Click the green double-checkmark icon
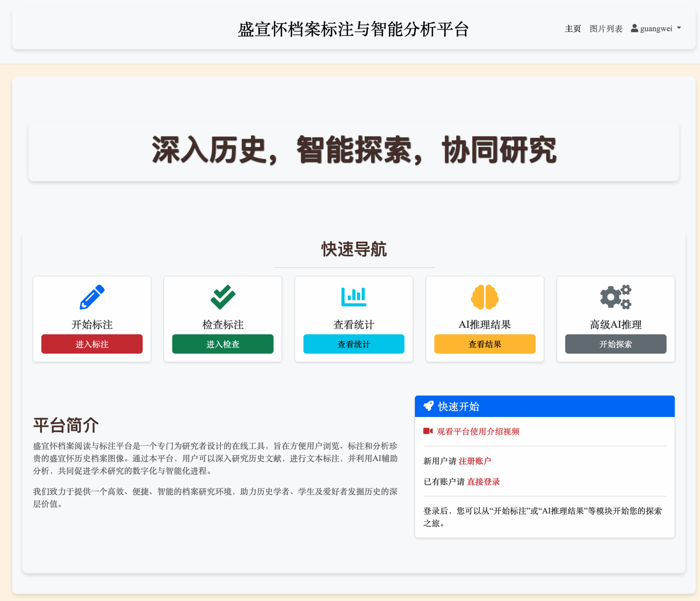Image resolution: width=700 pixels, height=601 pixels. [x=223, y=297]
